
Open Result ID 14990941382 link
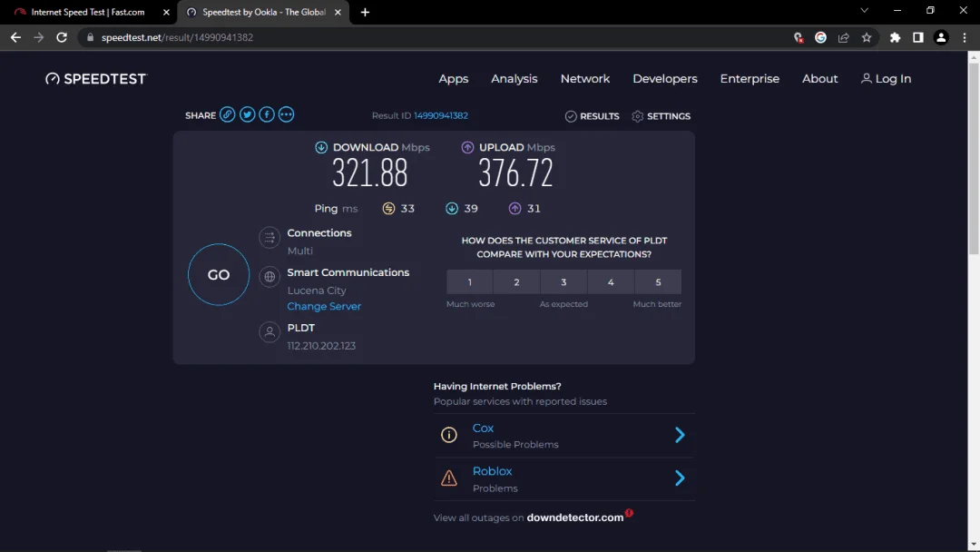tap(441, 115)
